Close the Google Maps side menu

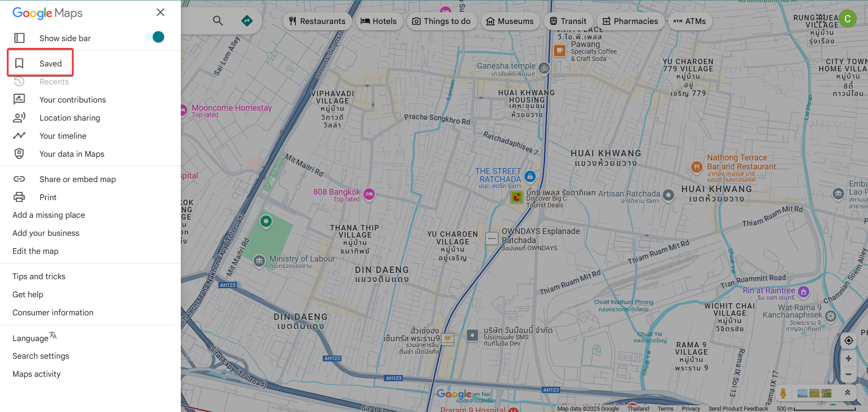(160, 12)
